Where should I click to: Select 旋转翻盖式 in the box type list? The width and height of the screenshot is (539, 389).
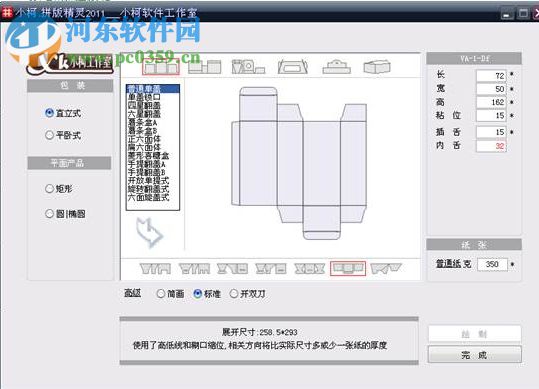coord(153,189)
